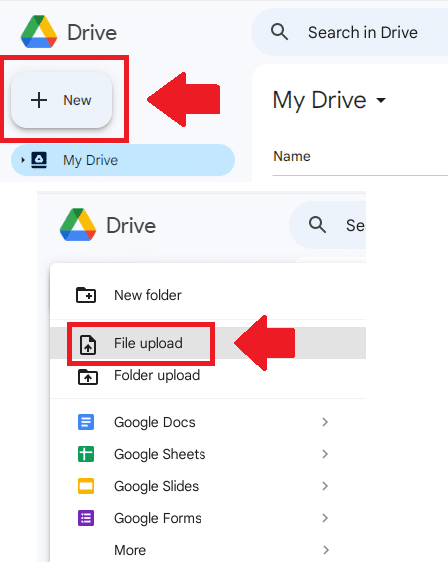The image size is (448, 562).
Task: Open the More menu entry
Action: pos(208,549)
